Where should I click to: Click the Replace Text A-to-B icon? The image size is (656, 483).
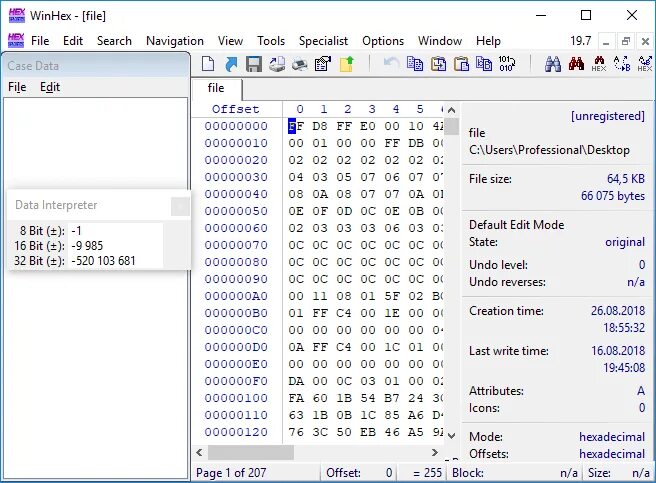[622, 64]
